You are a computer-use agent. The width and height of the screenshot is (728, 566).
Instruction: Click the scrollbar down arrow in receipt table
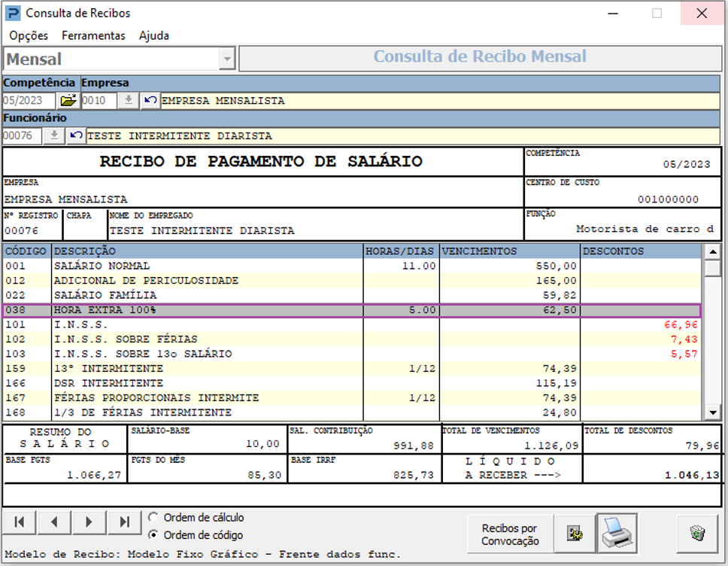pos(712,412)
